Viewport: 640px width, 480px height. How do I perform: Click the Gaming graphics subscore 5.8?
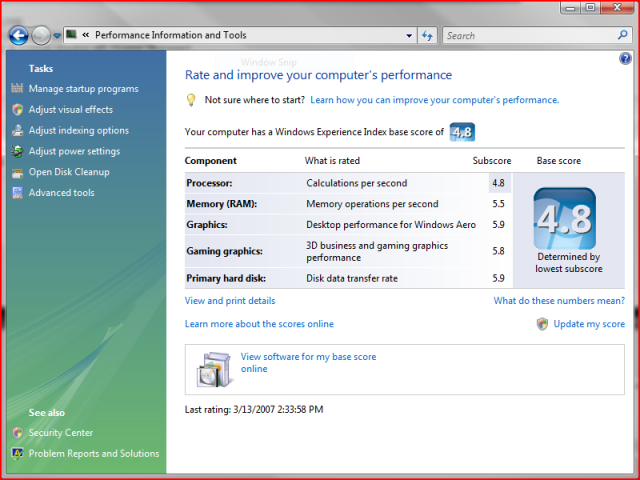[498, 251]
